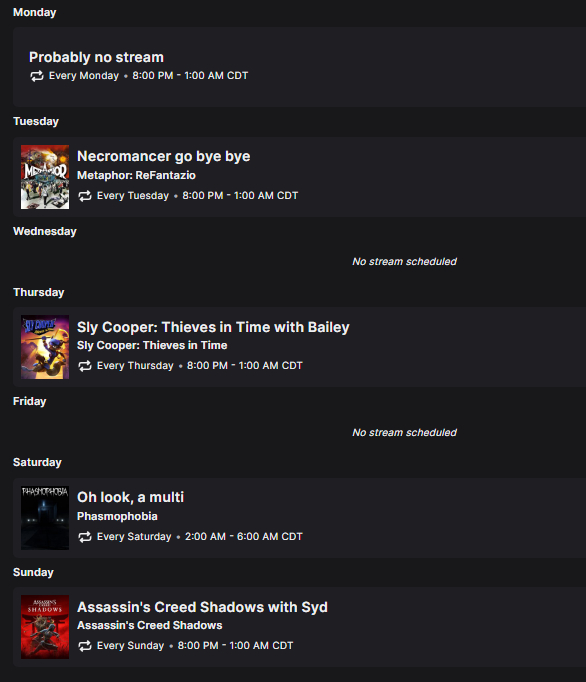Open the Oh look, a multi stream
Image resolution: width=586 pixels, height=682 pixels.
click(131, 497)
